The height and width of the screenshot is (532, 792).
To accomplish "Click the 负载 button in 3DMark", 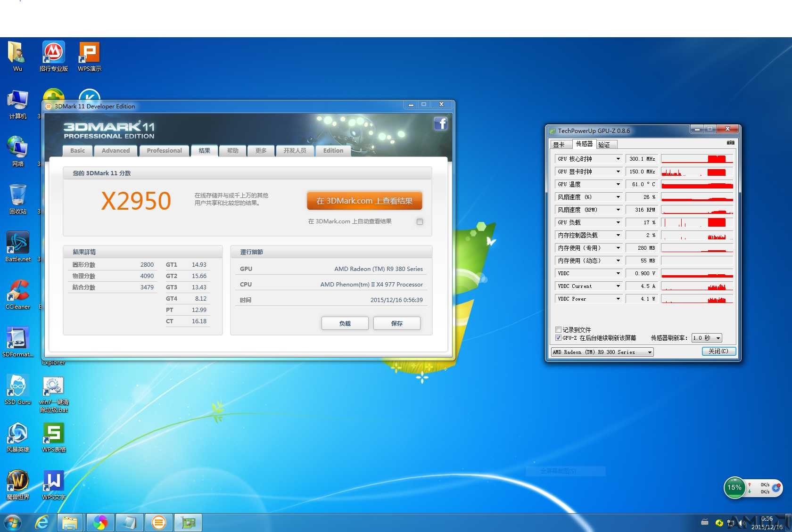I will pyautogui.click(x=345, y=323).
